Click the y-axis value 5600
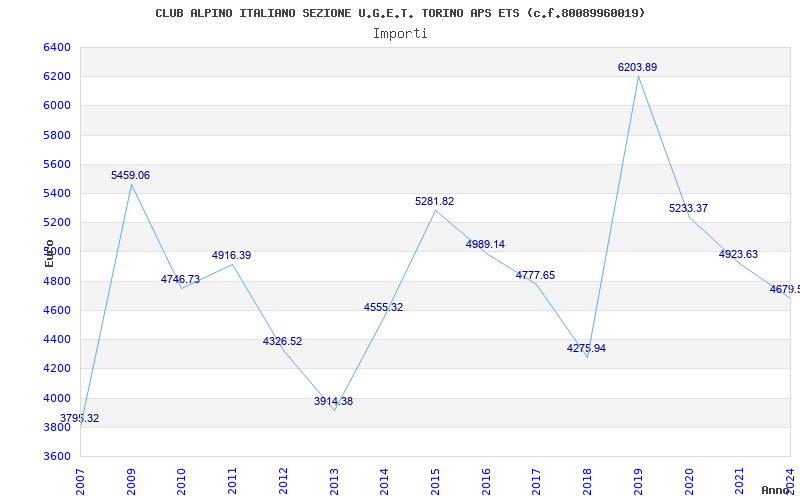This screenshot has height=500, width=800. pos(57,164)
